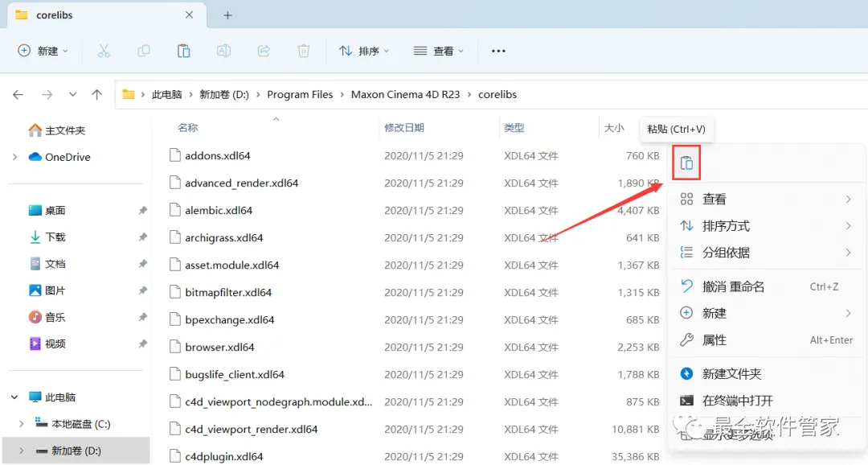The width and height of the screenshot is (868, 465).
Task: Click Program Files in the breadcrumb
Action: [x=300, y=95]
